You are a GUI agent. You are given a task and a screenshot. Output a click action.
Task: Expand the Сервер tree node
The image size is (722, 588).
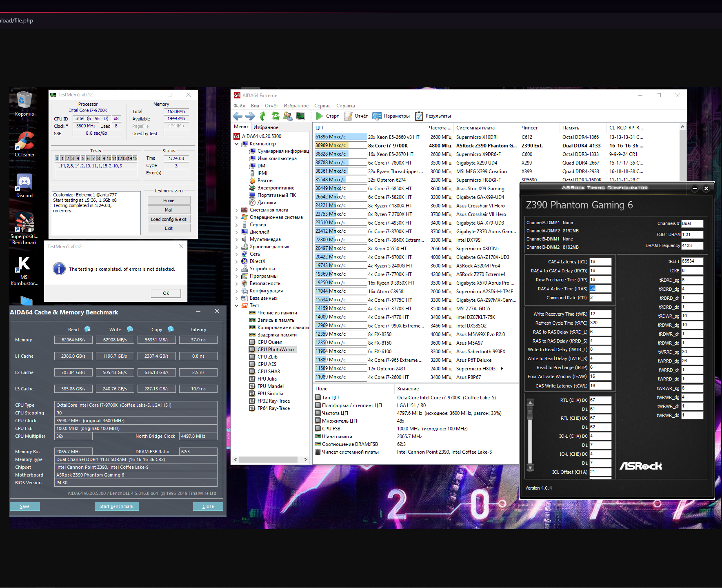[236, 225]
